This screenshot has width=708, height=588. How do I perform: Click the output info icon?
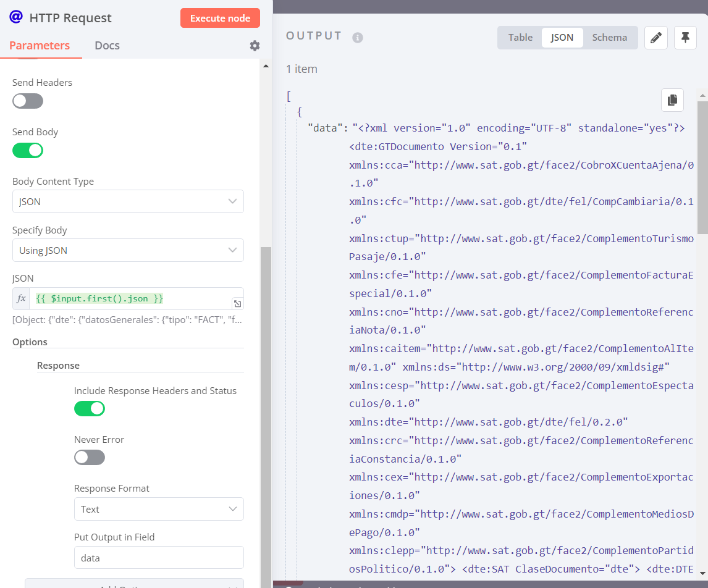click(x=357, y=38)
